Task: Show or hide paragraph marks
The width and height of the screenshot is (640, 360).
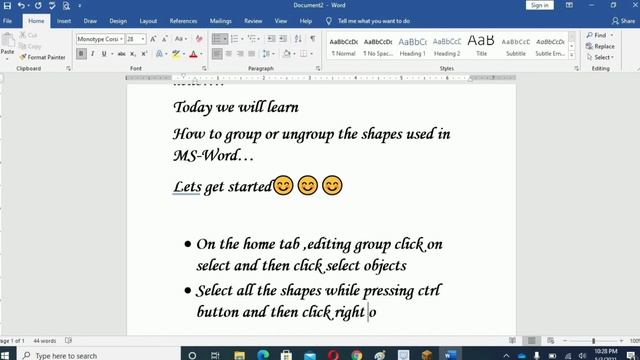Action: [313, 39]
